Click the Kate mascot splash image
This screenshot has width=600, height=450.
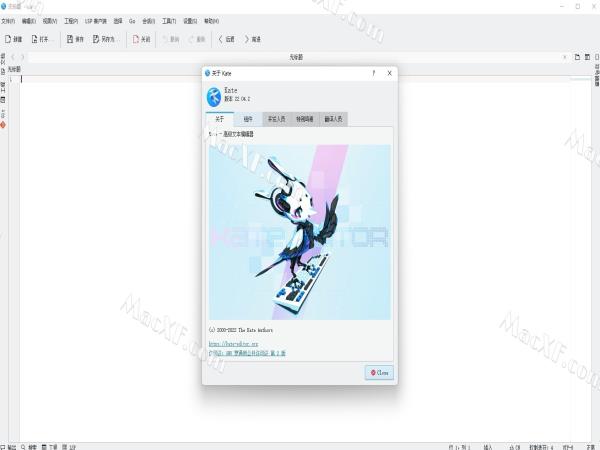click(300, 232)
